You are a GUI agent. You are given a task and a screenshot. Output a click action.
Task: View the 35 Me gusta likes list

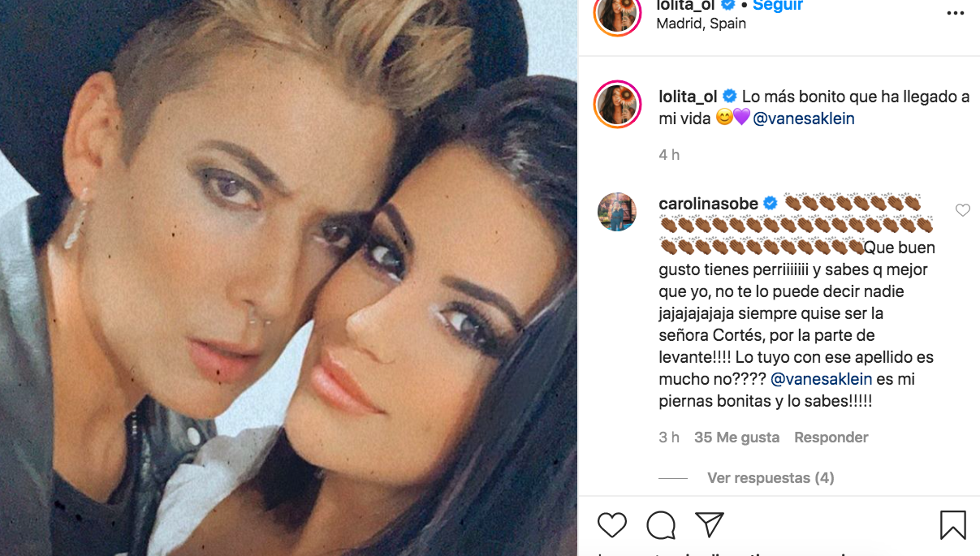click(736, 437)
